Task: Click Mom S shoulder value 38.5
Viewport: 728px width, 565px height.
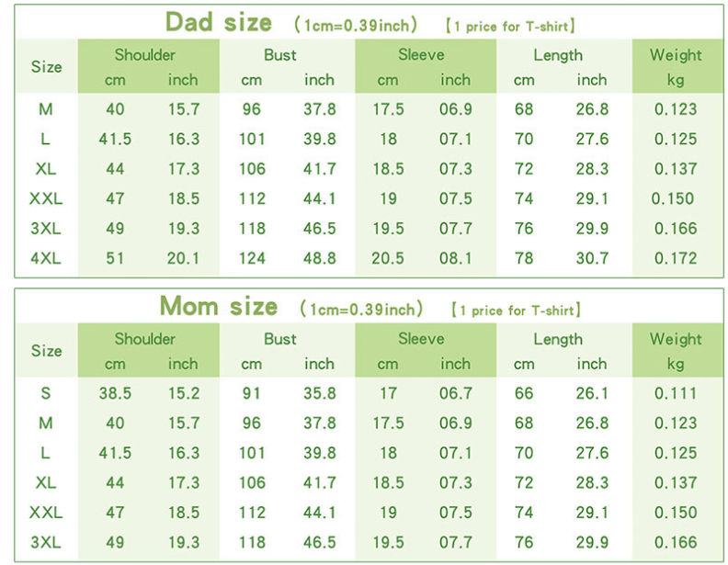Action: coord(115,393)
